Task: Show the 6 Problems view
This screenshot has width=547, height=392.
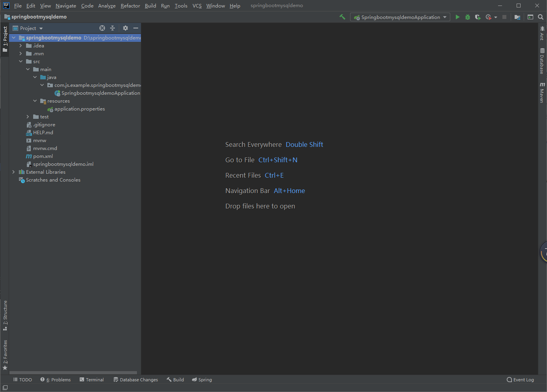Action: pyautogui.click(x=55, y=379)
